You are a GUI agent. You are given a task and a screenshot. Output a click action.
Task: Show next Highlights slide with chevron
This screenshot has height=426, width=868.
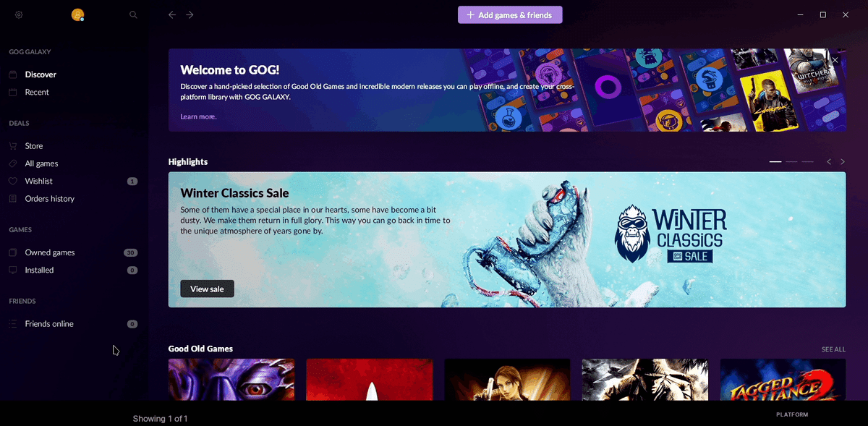843,162
